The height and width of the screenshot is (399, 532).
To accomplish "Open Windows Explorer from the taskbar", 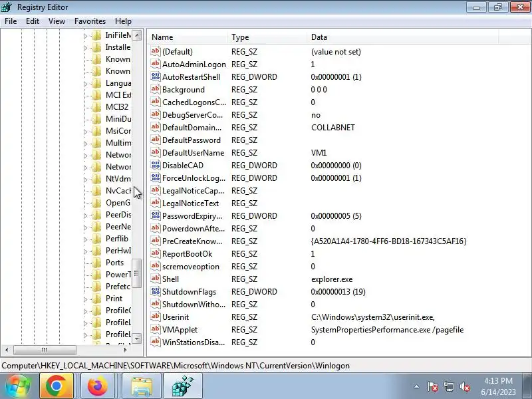I will [142, 386].
